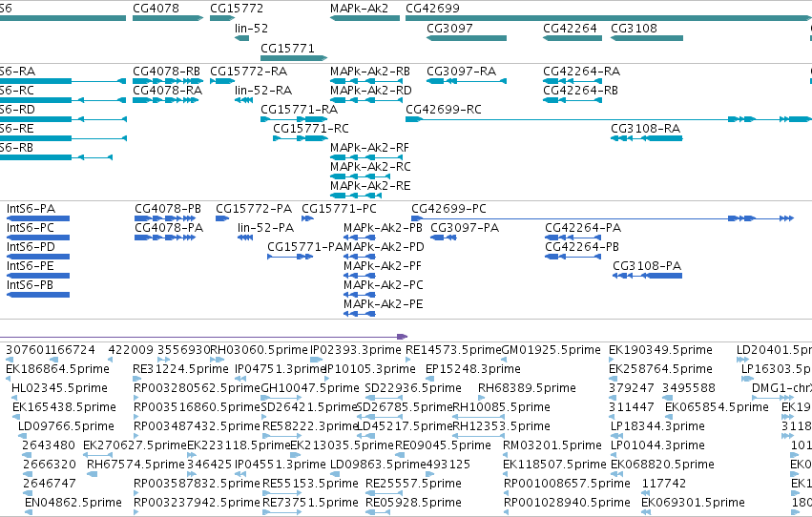Image resolution: width=812 pixels, height=517 pixels.
Task: Click protein MAPk-Ak2-PF
Action: tap(360, 276)
